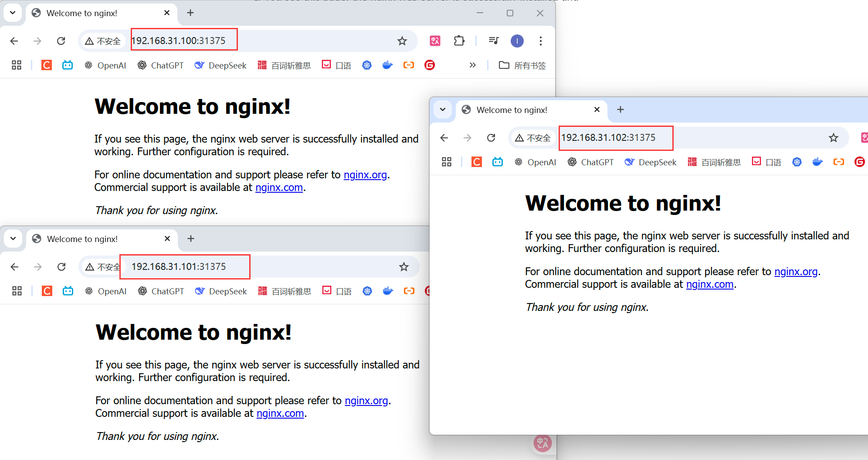Open 百词斩雅思 bookmark in 192.168.31.102 window
The image size is (868, 460).
coord(714,162)
